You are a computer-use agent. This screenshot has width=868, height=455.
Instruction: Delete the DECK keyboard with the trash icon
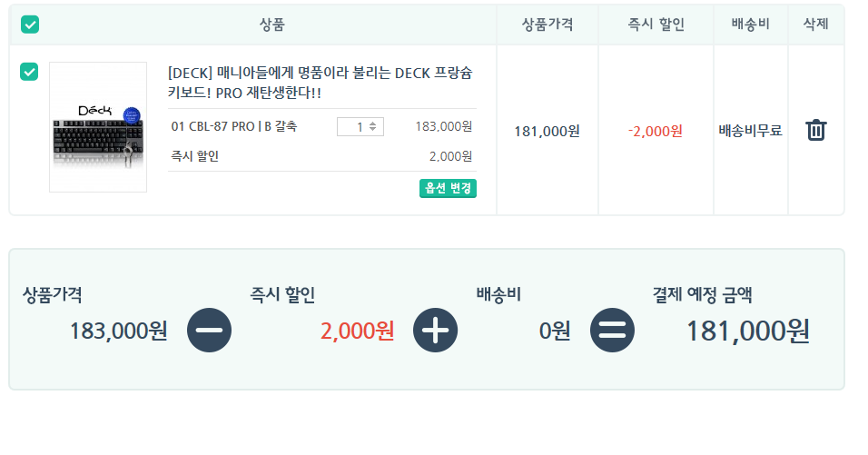pos(815,130)
